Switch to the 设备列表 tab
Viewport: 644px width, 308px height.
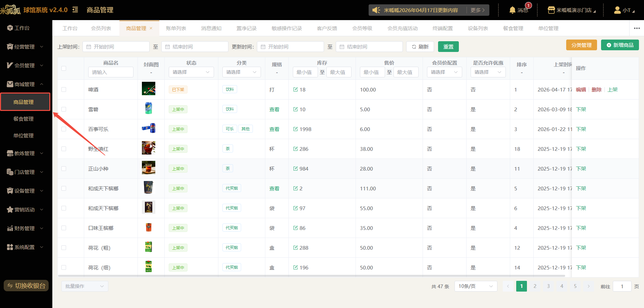point(478,28)
